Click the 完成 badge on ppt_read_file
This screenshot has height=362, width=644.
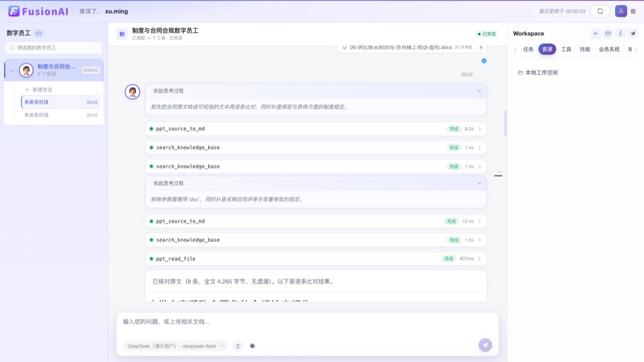click(448, 259)
